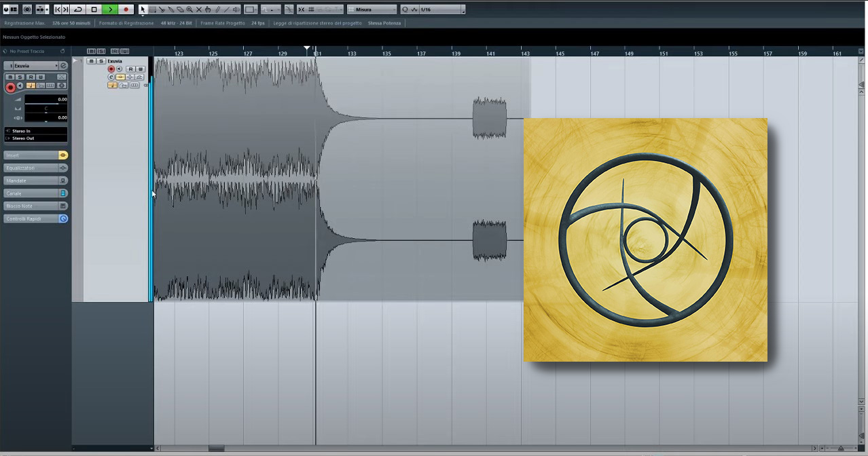Toggle inspector Monitor speaker button
Image resolution: width=868 pixels, height=456 pixels.
(x=20, y=86)
